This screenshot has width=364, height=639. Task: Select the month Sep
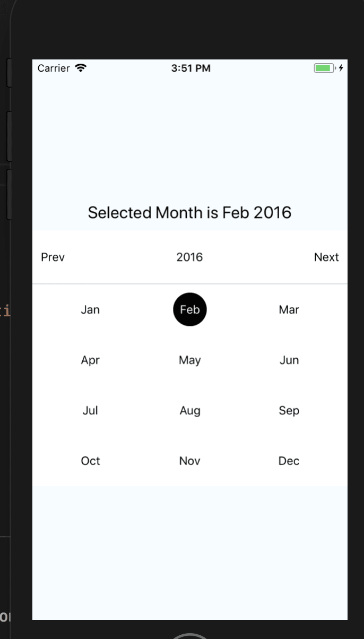pyautogui.click(x=289, y=410)
